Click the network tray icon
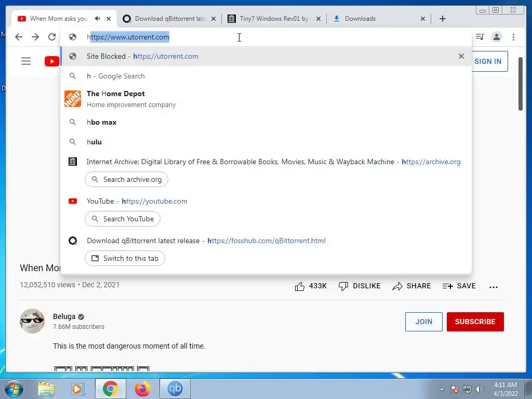Screen dimensions: 532x399 coord(467,389)
